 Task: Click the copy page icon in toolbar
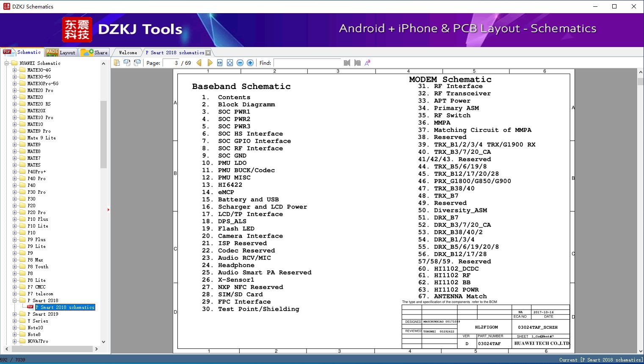[x=116, y=63]
